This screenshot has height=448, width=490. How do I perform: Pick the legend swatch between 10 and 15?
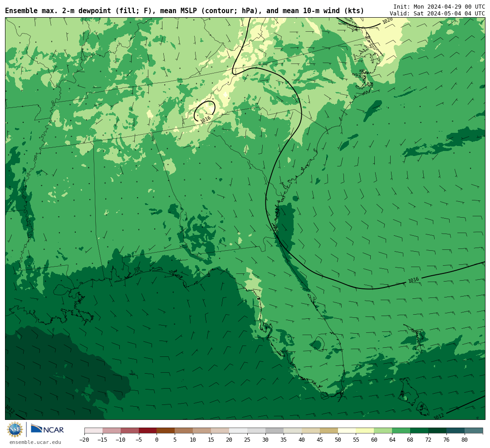[202, 430]
